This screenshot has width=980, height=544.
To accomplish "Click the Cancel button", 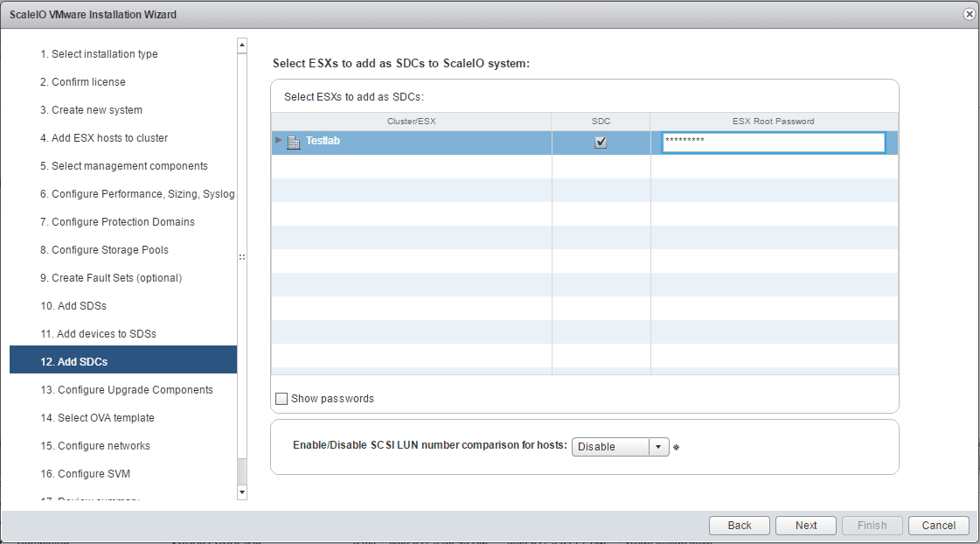I will tap(938, 526).
